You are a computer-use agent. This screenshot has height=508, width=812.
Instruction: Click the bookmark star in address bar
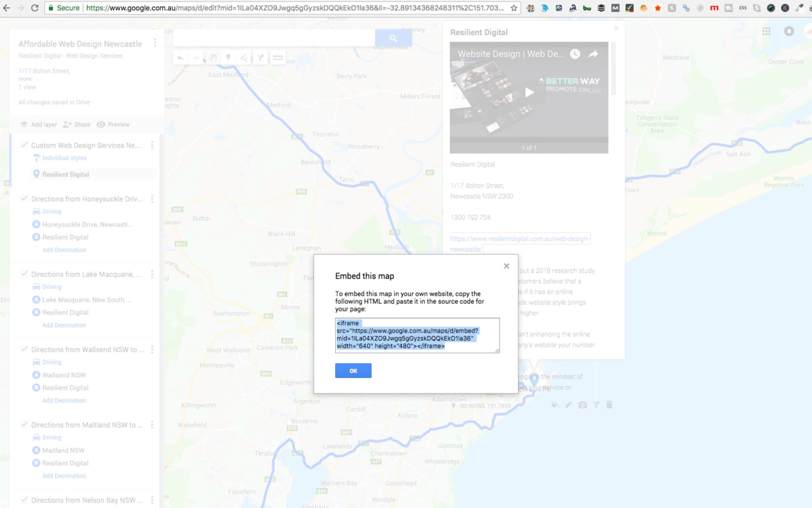point(514,8)
